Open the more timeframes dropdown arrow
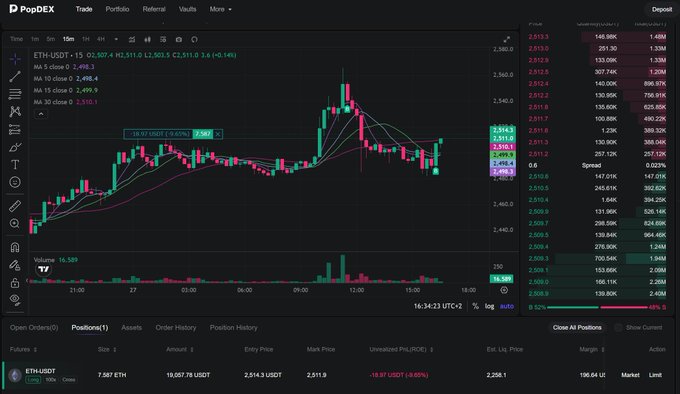This screenshot has width=680, height=394. click(x=116, y=39)
